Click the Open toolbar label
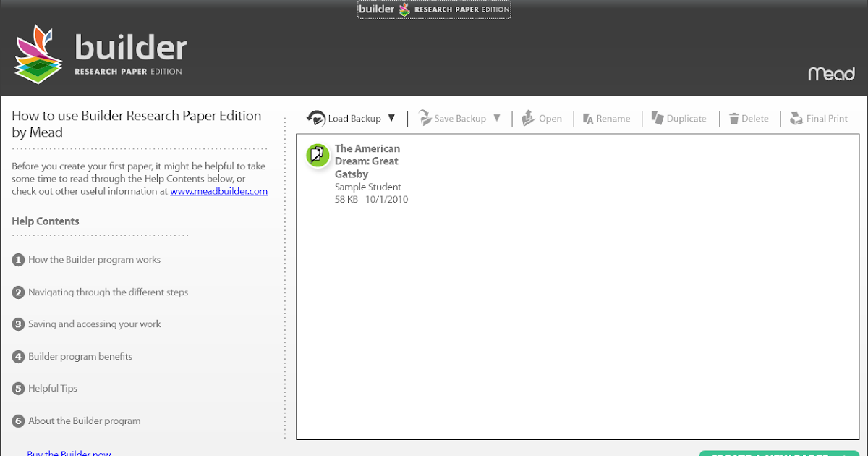This screenshot has width=868, height=456. [550, 119]
